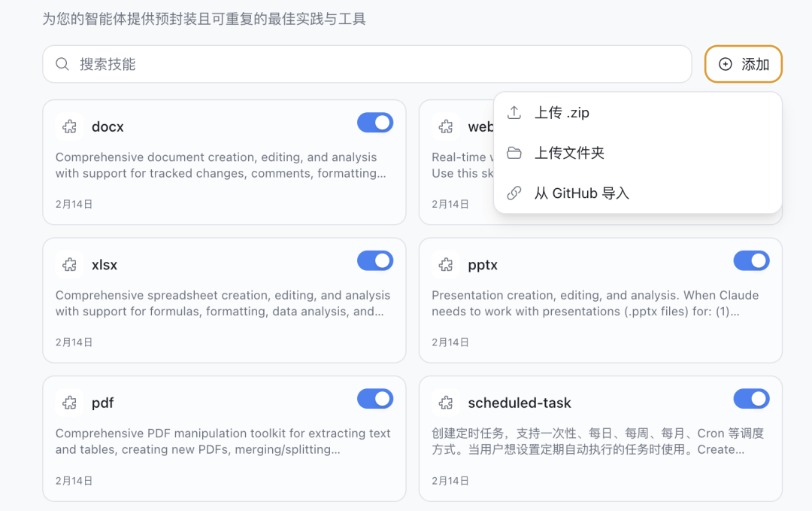Click the scheduled-task skill puzzle icon
Image resolution: width=812 pixels, height=511 pixels.
(x=446, y=403)
